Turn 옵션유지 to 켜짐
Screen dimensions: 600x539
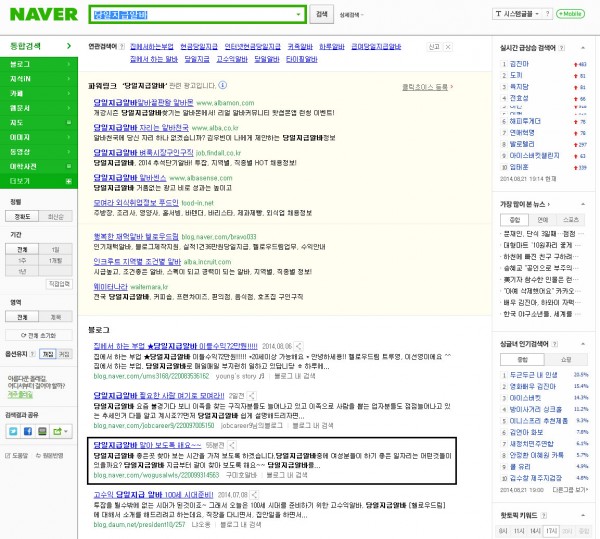(x=48, y=354)
